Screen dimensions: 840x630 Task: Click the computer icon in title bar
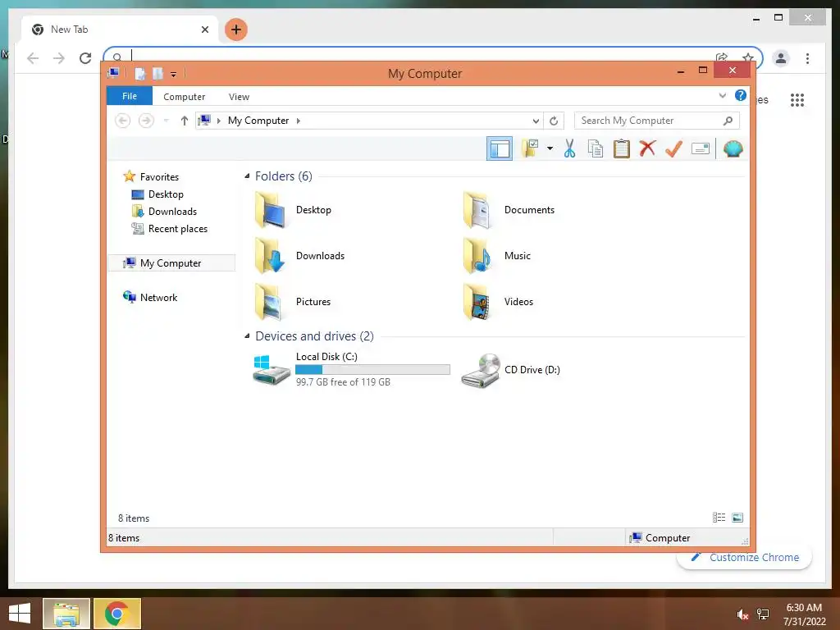[113, 73]
